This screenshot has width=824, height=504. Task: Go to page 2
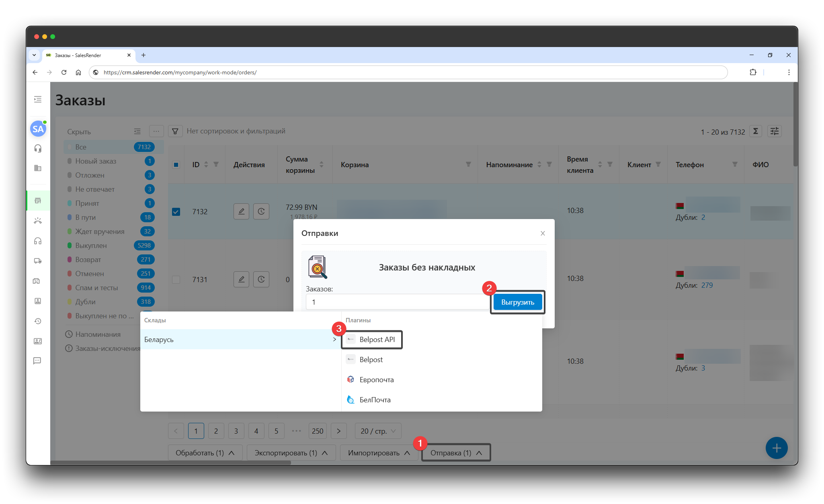pyautogui.click(x=216, y=431)
